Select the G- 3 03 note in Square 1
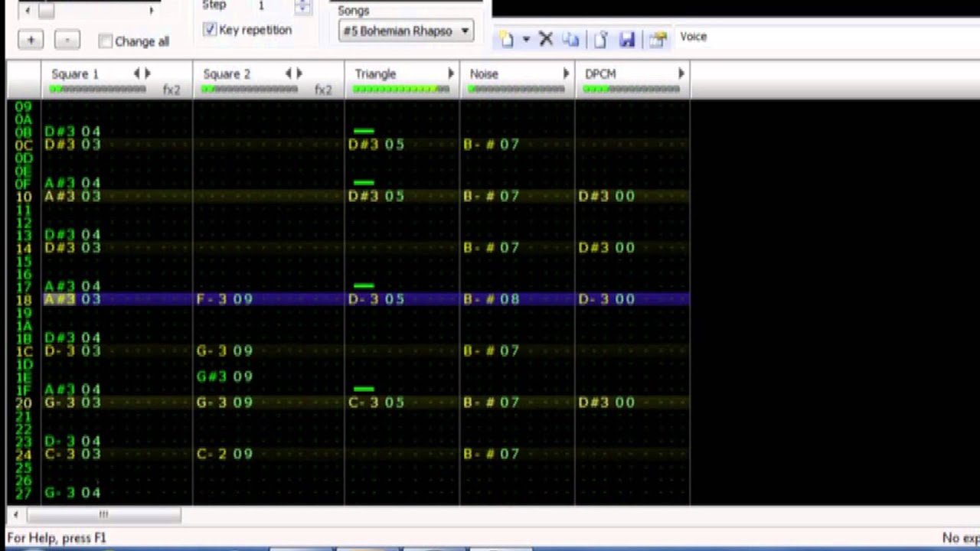Image resolution: width=980 pixels, height=551 pixels. 73,403
